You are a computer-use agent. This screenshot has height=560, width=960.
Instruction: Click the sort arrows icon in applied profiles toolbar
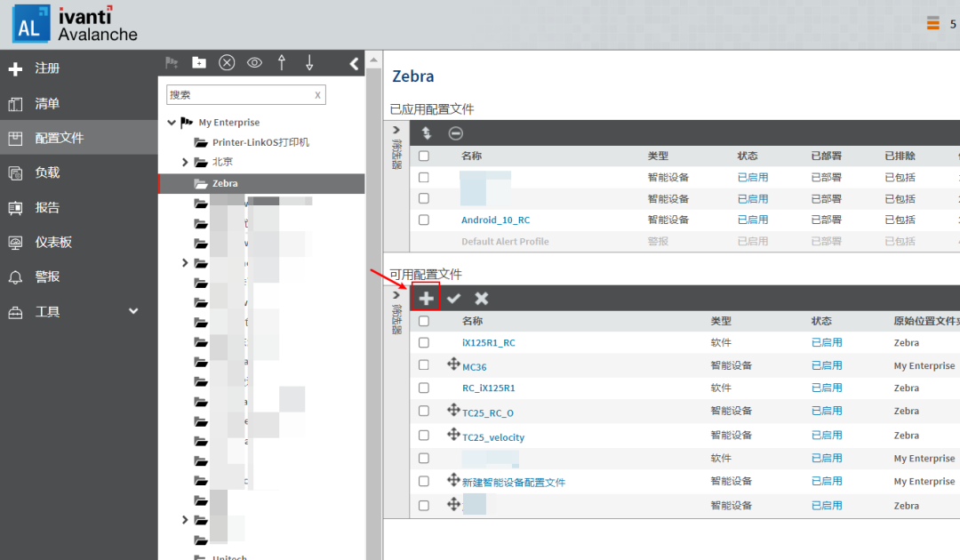point(427,133)
